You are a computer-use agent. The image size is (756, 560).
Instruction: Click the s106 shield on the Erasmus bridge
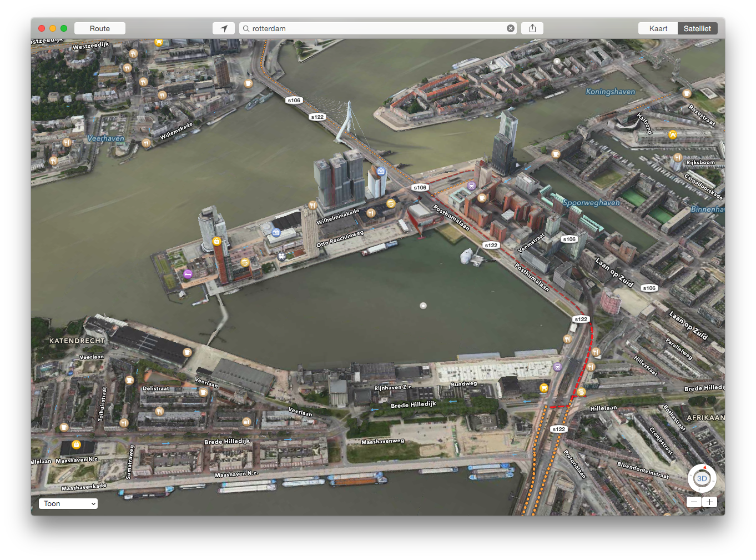[294, 101]
